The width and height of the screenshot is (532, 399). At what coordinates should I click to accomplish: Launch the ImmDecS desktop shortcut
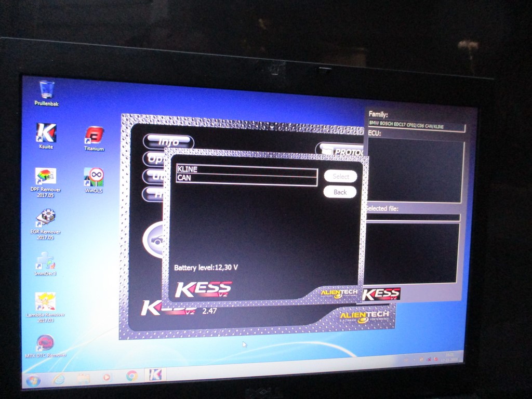(45, 261)
